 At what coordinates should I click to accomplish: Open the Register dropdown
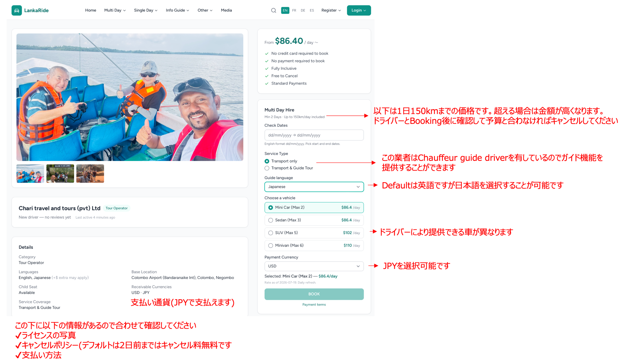coord(331,10)
